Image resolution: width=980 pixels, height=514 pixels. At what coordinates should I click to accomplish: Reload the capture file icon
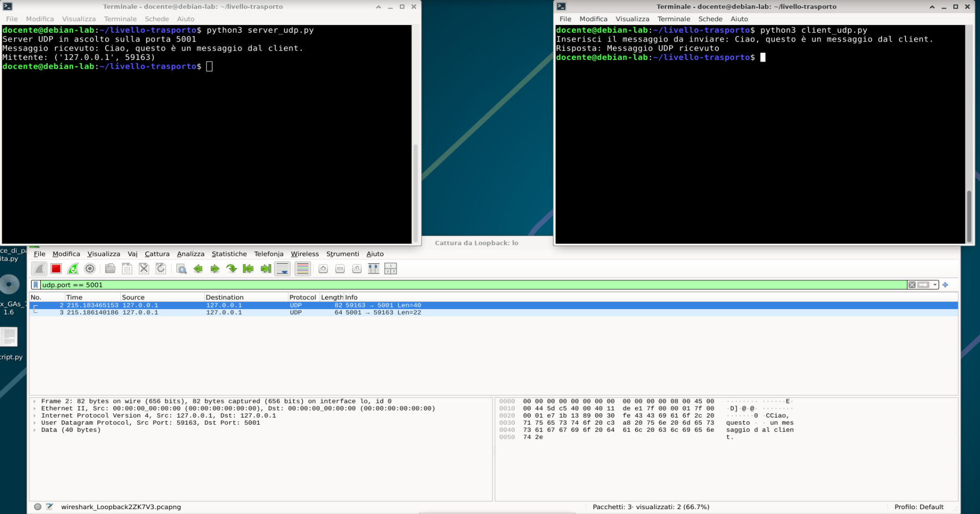point(161,269)
